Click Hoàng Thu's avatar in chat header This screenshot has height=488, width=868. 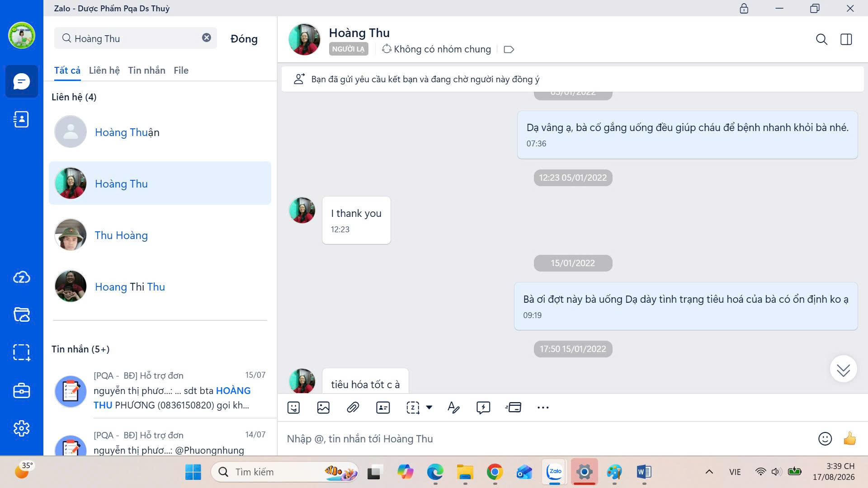(x=304, y=39)
